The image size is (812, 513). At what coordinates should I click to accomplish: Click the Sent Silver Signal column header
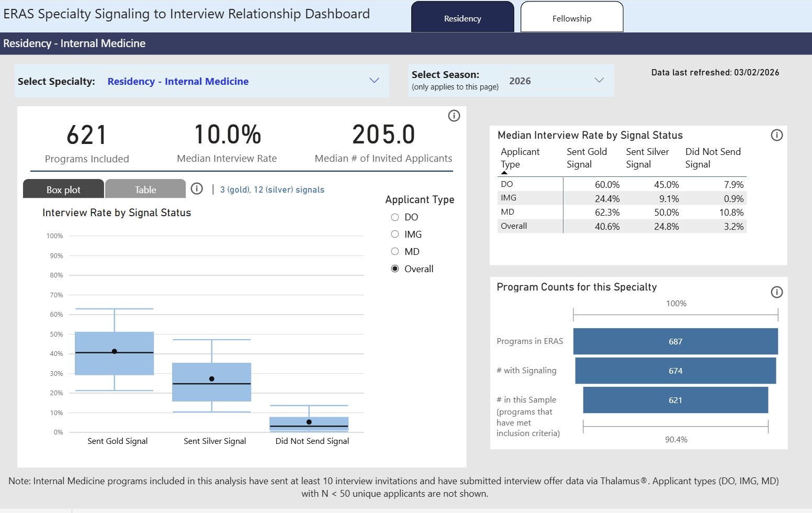point(647,158)
